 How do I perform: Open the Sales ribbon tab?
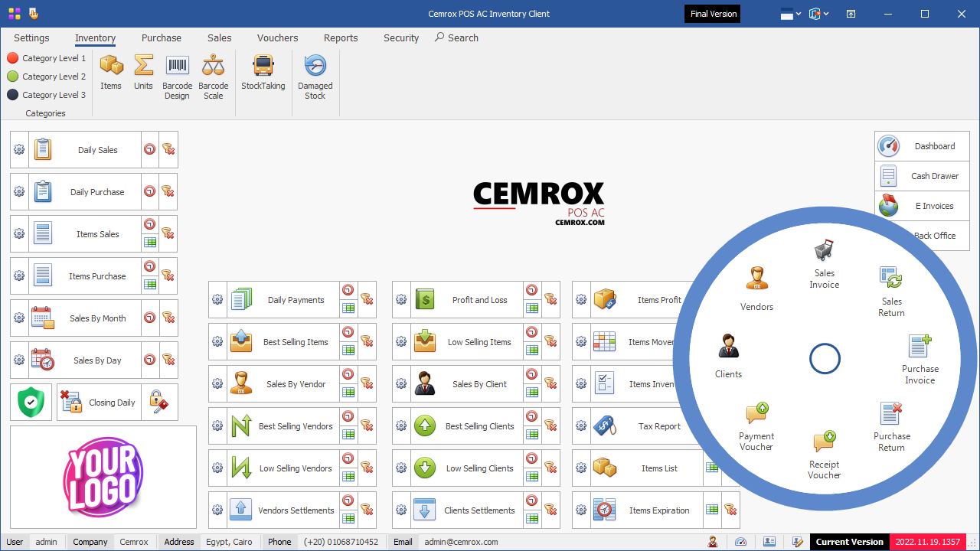point(220,37)
